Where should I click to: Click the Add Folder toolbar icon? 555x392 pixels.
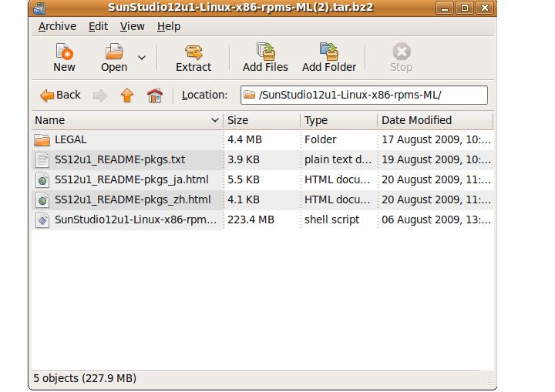tap(329, 52)
